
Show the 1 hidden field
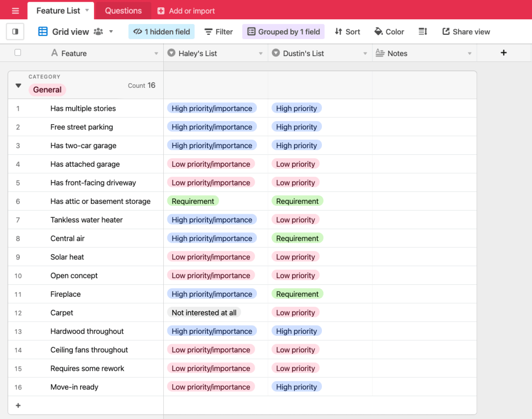[161, 31]
